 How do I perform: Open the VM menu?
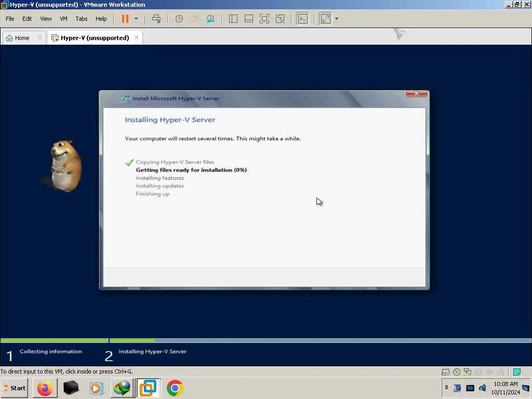pos(63,19)
